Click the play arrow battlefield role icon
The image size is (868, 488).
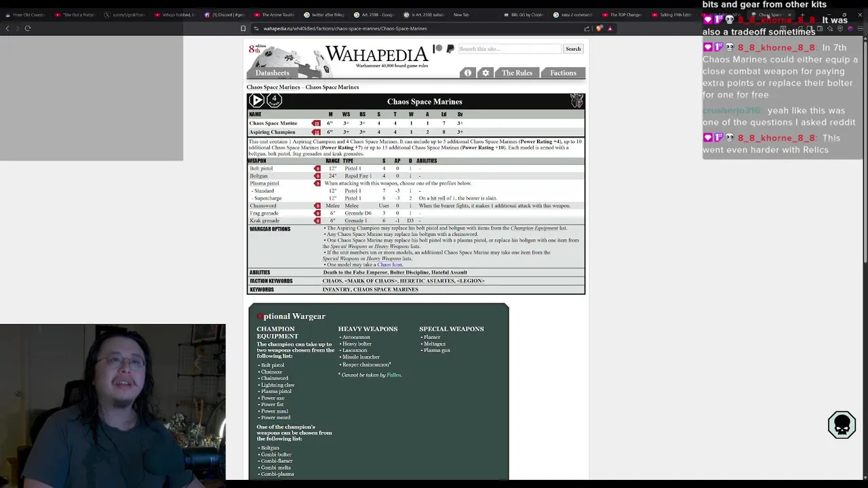point(256,100)
